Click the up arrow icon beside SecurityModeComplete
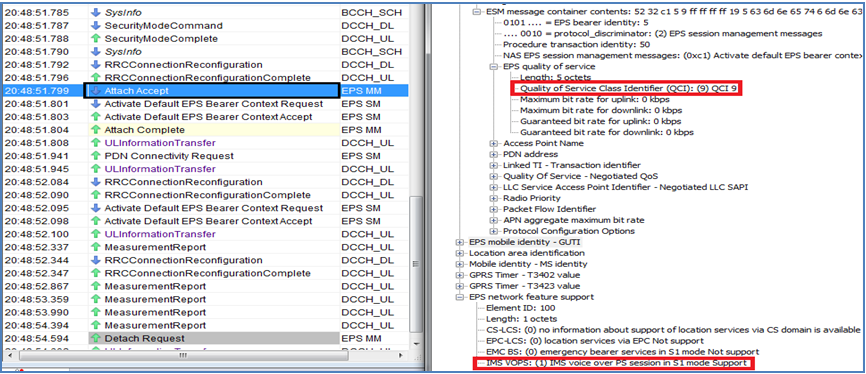Viewport: 866px width, 374px height. 96,39
